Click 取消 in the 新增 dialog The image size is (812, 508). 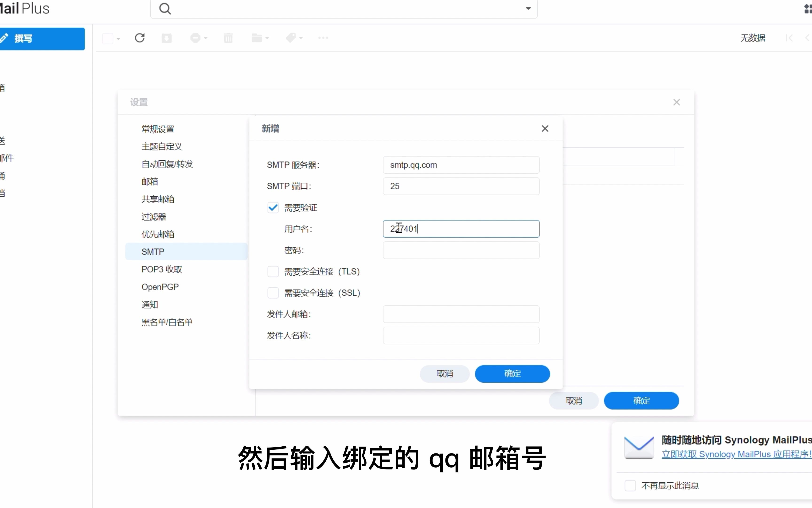coord(445,374)
